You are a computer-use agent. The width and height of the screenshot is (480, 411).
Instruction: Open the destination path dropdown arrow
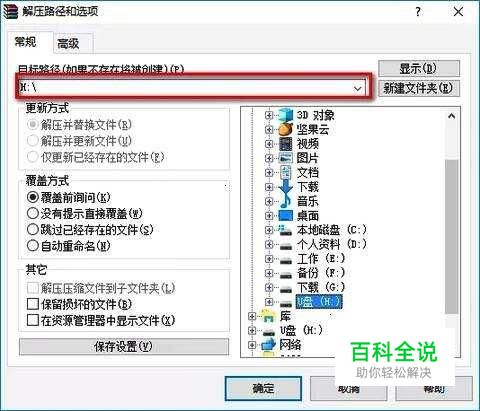click(358, 88)
